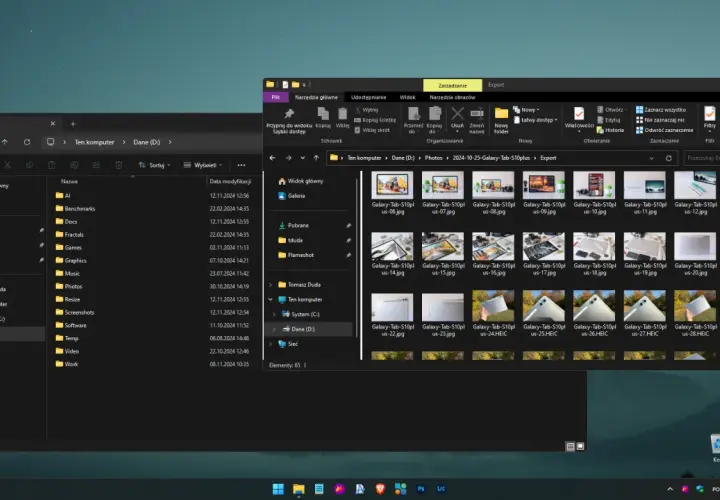Image resolution: width=720 pixels, height=500 pixels.
Task: Open Lightroom Classic from the taskbar
Action: click(441, 489)
